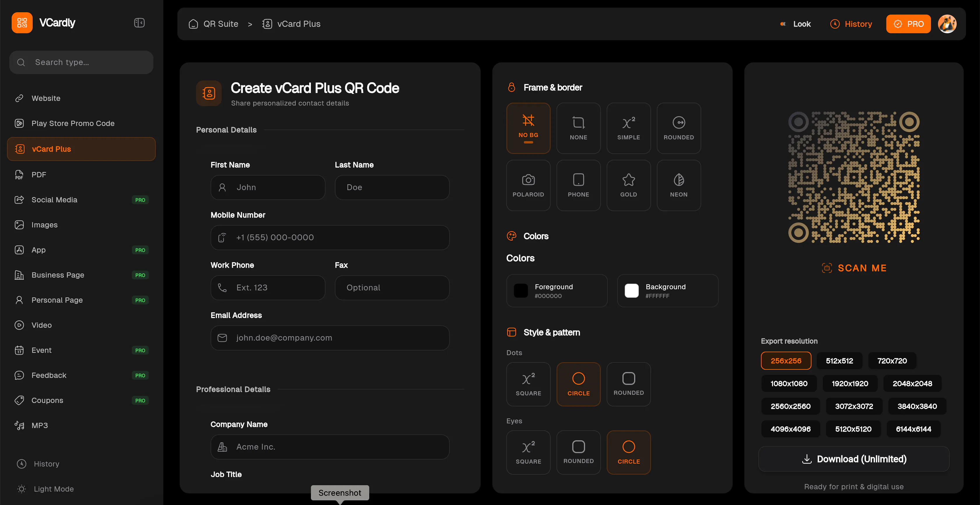Click the Scan Me icon
The width and height of the screenshot is (980, 505).
point(827,268)
